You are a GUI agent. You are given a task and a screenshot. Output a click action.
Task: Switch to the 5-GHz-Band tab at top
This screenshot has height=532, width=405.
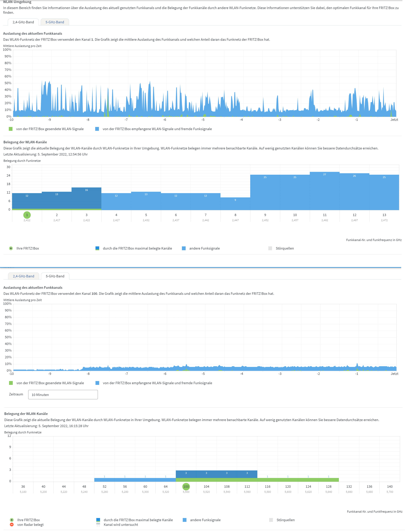click(55, 22)
